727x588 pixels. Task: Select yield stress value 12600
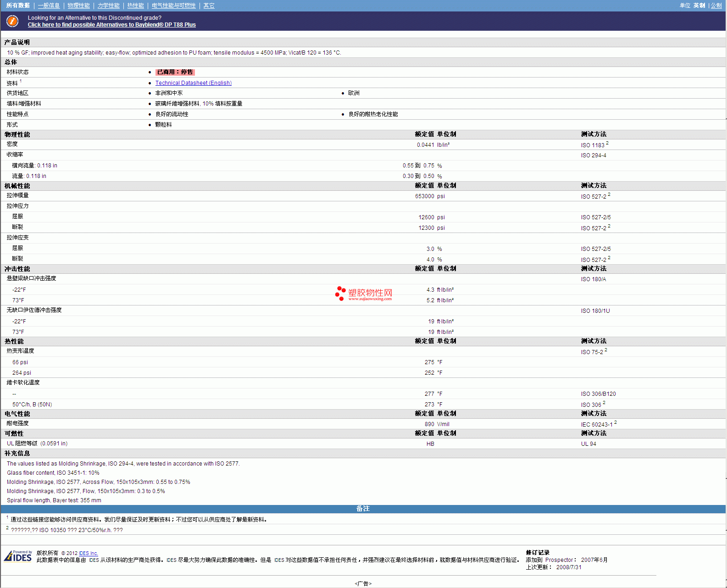click(426, 217)
